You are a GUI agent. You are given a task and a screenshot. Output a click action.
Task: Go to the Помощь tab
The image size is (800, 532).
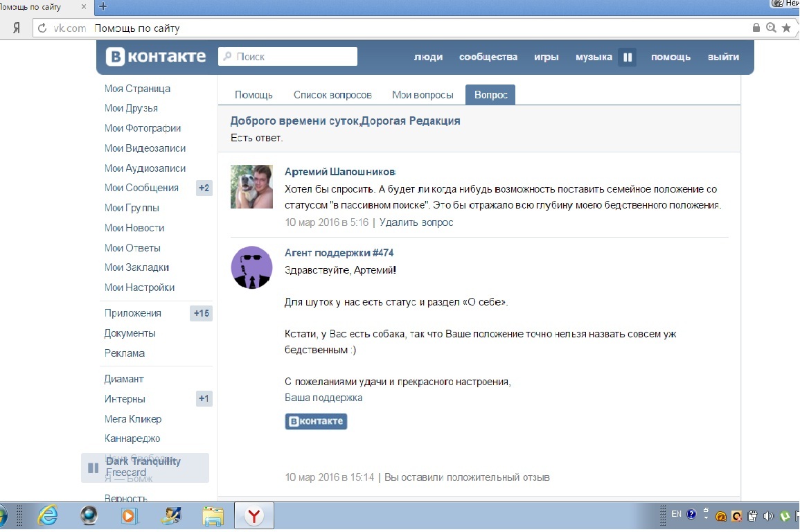254,95
